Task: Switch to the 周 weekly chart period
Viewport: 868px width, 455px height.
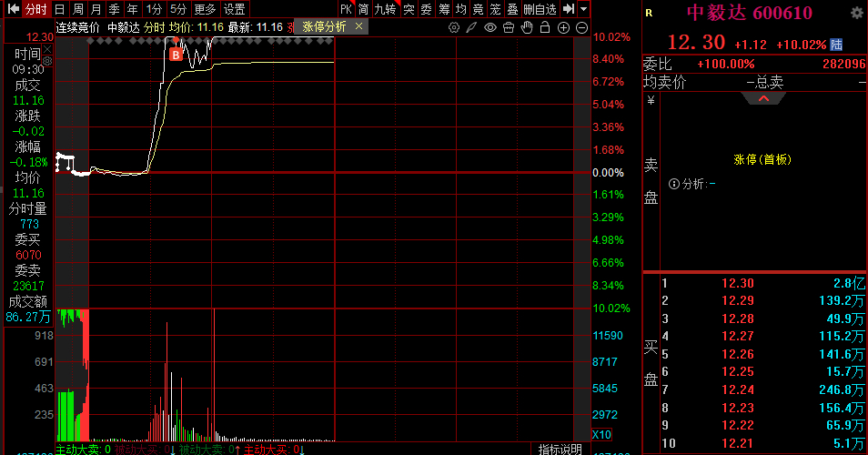Action: click(x=78, y=9)
